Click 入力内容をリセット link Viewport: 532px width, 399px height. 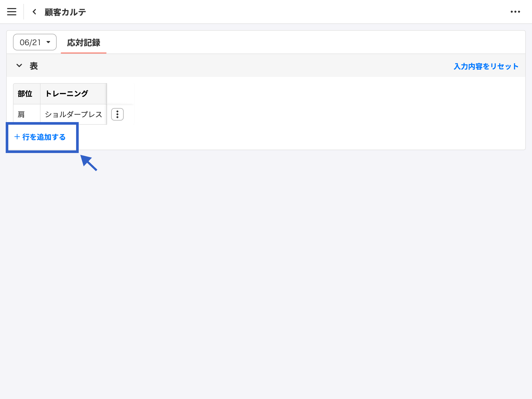click(x=486, y=66)
